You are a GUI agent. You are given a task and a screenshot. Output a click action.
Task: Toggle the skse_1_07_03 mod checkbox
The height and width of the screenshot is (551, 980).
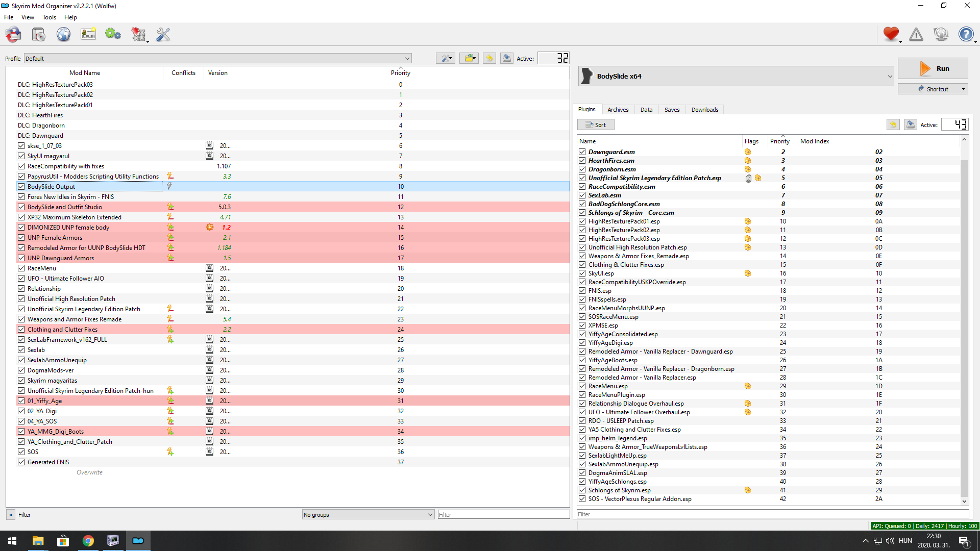point(21,145)
